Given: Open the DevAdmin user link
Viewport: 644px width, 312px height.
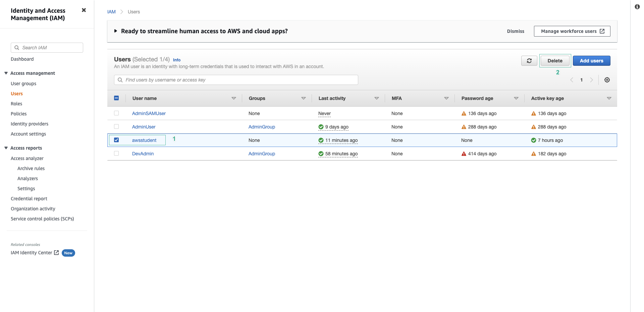Looking at the screenshot, I should pos(143,154).
